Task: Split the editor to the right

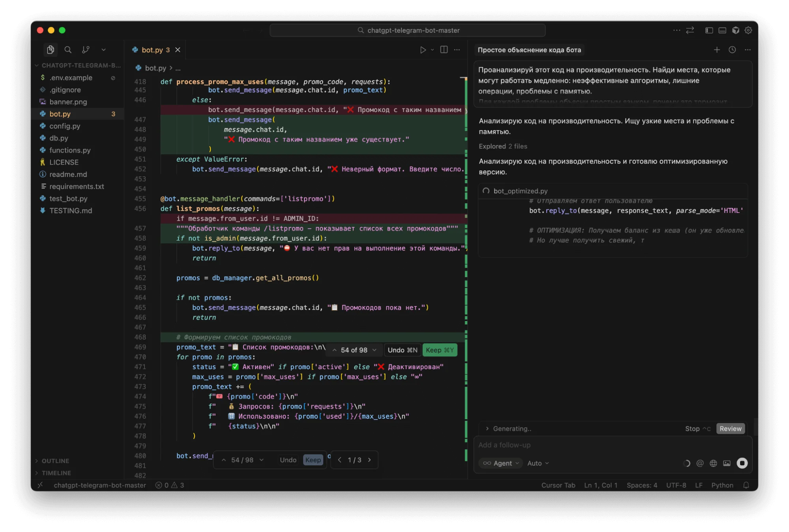Action: coord(444,50)
